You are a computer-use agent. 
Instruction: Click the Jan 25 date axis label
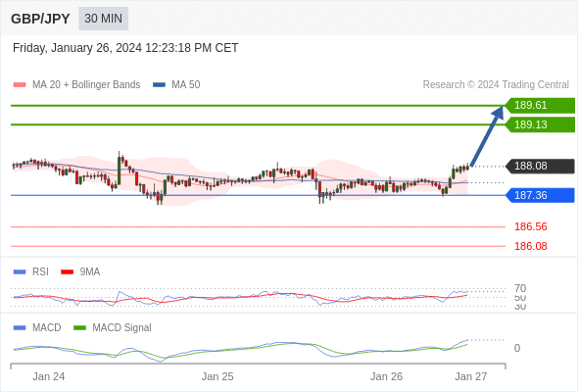point(217,376)
